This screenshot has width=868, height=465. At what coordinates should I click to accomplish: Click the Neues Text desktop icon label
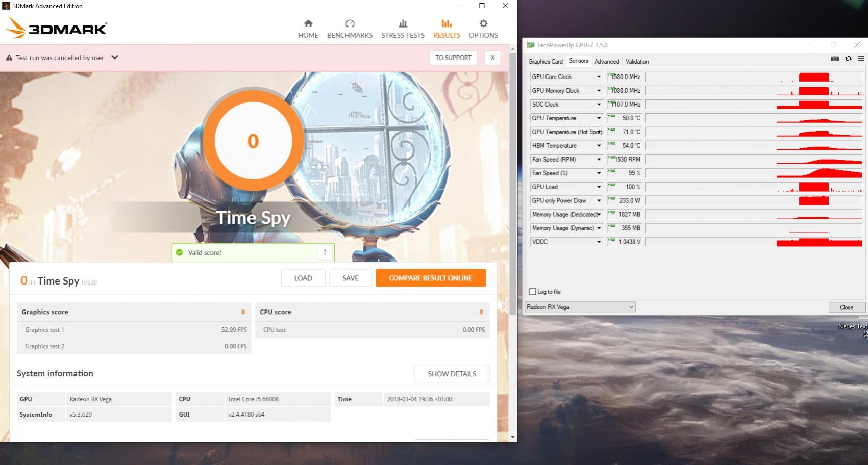pyautogui.click(x=853, y=330)
